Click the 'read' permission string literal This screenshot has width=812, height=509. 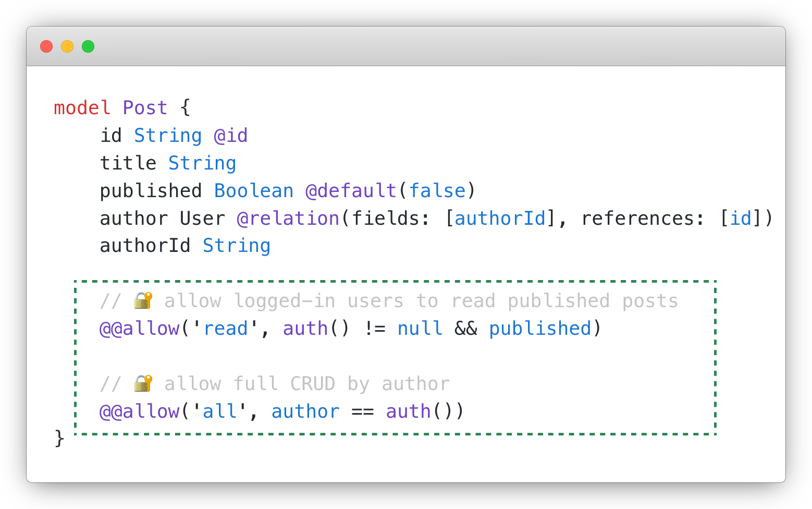(225, 329)
